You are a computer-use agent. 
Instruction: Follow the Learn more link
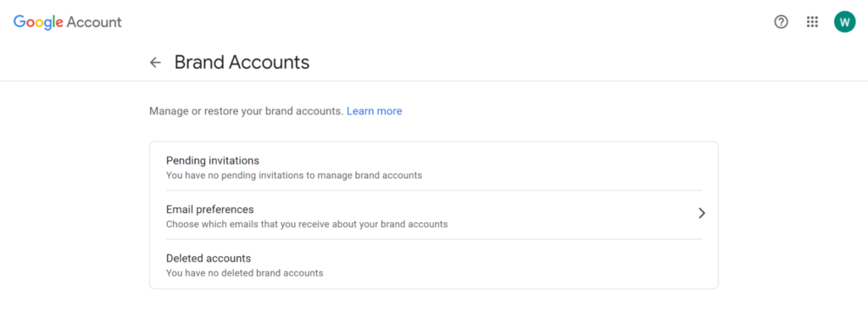pyautogui.click(x=374, y=111)
